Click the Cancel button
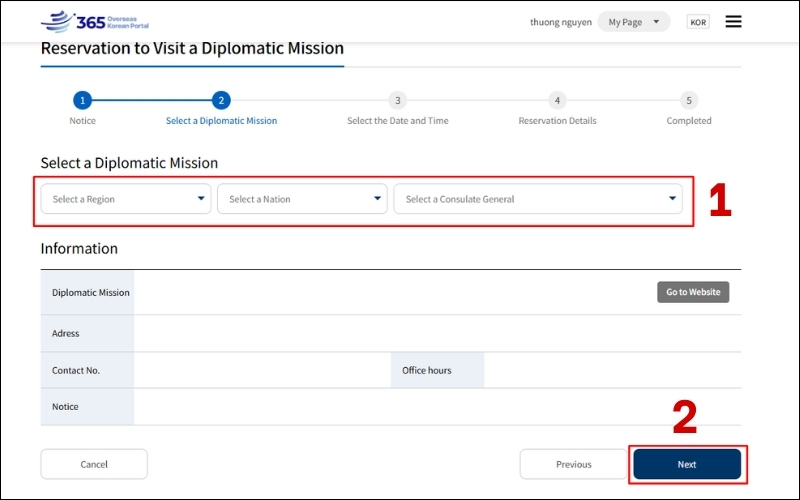The width and height of the screenshot is (800, 500). point(94,464)
